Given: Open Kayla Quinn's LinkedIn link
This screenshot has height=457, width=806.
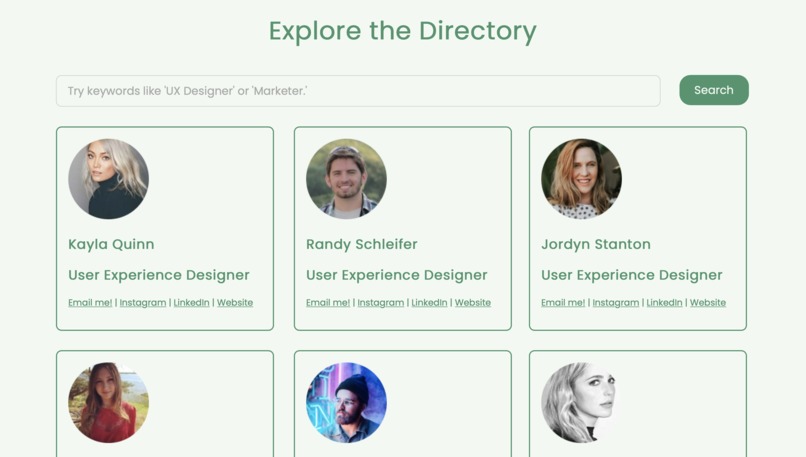Looking at the screenshot, I should point(191,303).
